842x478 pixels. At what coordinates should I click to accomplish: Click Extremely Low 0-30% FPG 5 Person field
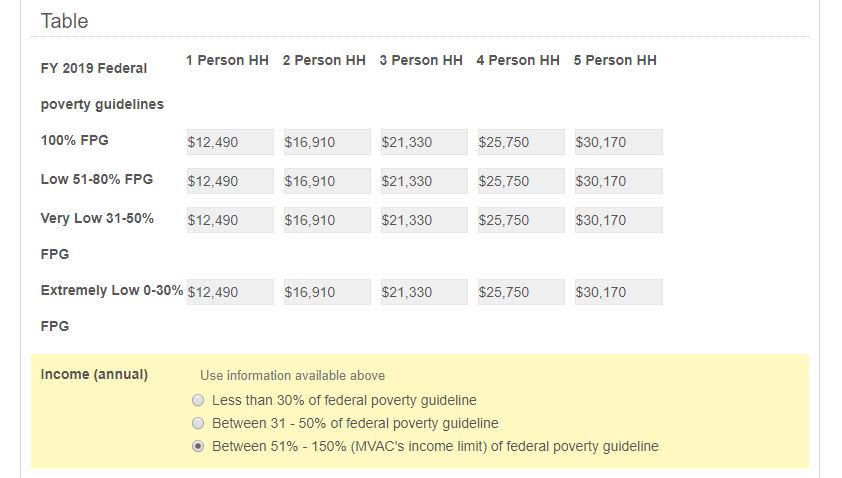click(x=618, y=292)
